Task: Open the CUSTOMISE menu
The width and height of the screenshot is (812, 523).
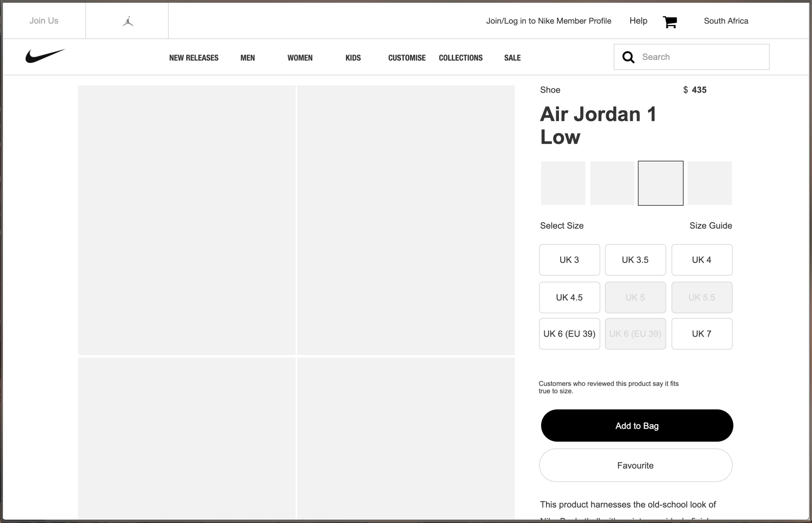Action: point(407,58)
